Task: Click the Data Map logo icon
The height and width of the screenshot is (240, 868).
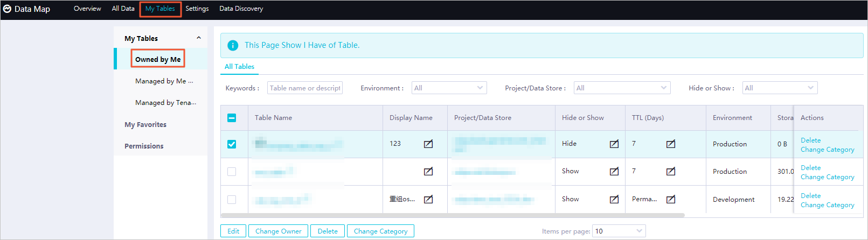Action: 7,9
